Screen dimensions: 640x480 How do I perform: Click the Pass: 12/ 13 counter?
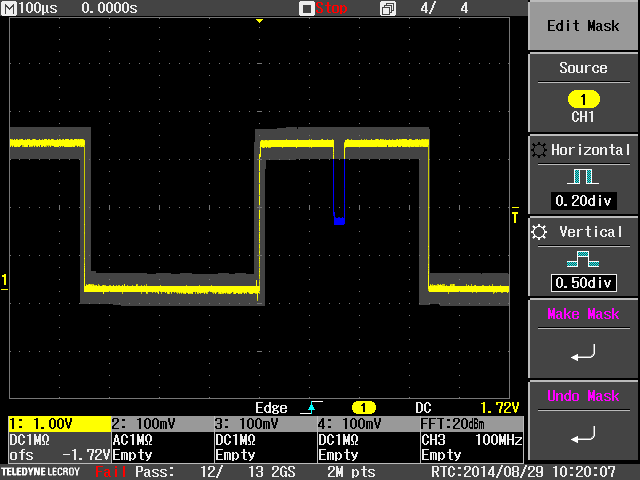[200, 472]
